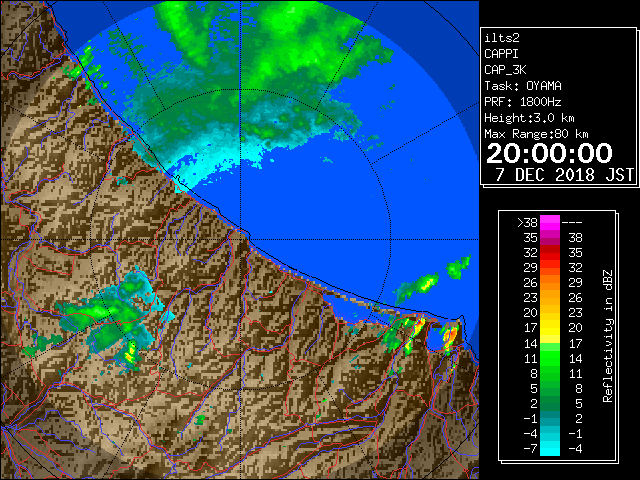
Task: Click the 'CAPPI' product label
Action: [x=501, y=54]
